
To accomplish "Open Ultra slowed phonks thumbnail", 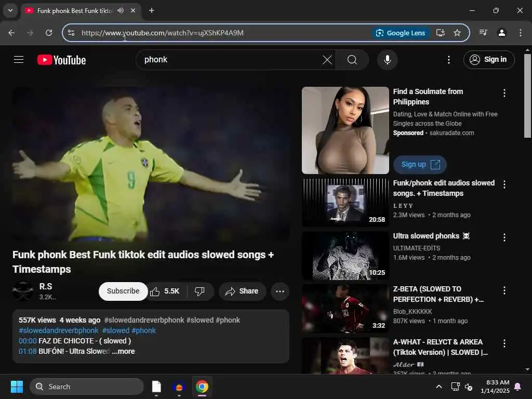I will tap(345, 256).
